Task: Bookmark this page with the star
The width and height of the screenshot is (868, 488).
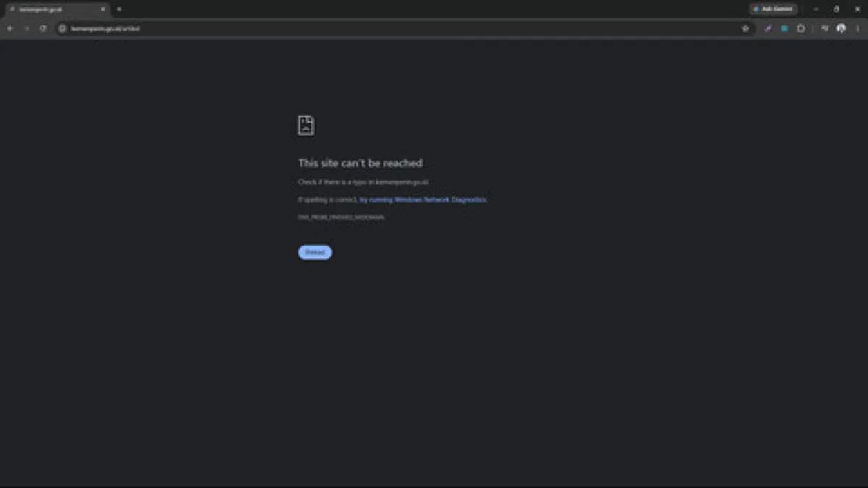Action: pos(745,28)
